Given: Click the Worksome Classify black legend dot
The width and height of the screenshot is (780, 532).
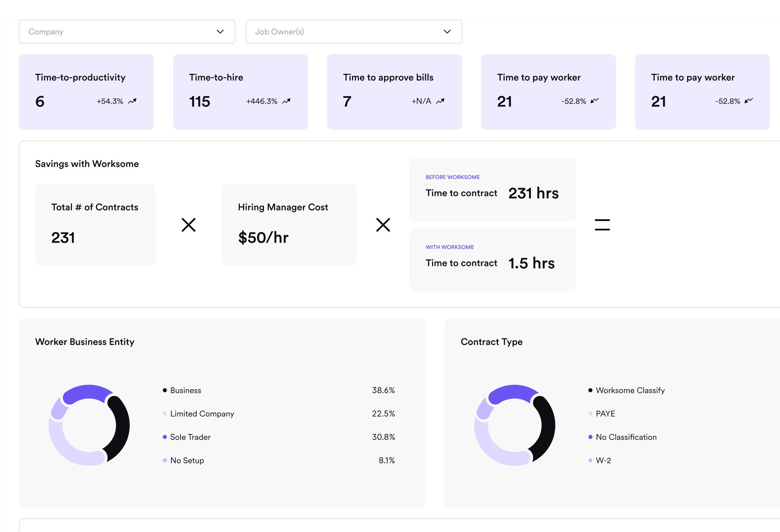Looking at the screenshot, I should (590, 390).
